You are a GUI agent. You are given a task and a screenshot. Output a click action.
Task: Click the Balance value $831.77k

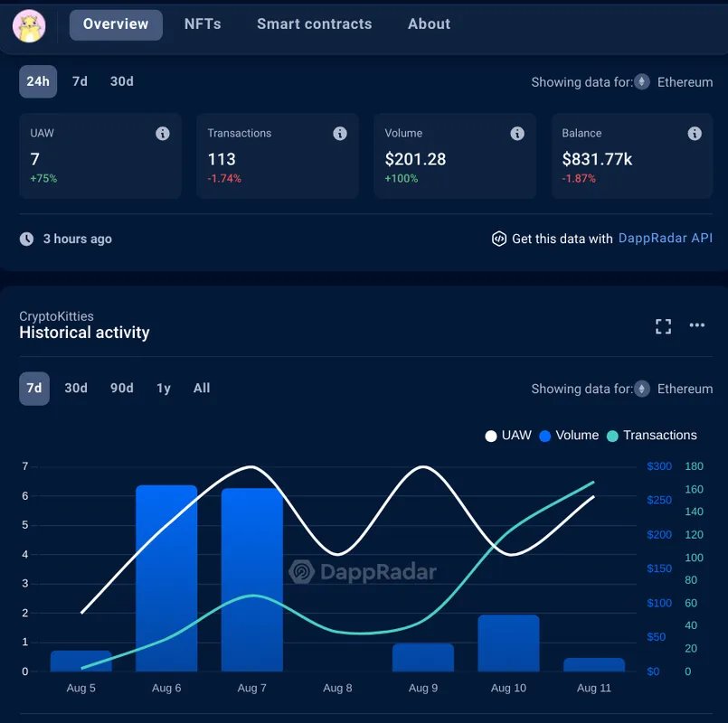[597, 160]
